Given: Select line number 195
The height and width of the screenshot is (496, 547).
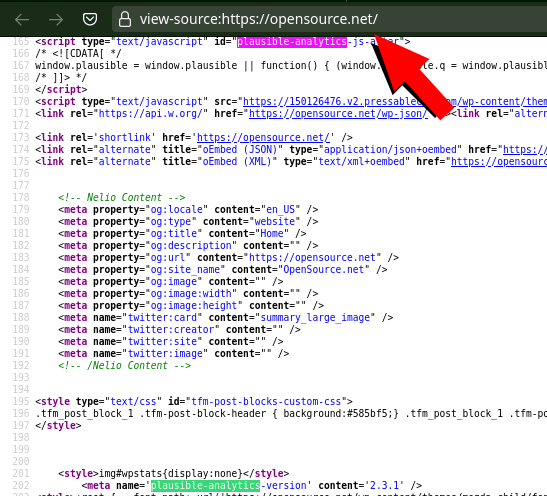Looking at the screenshot, I should 21,401.
